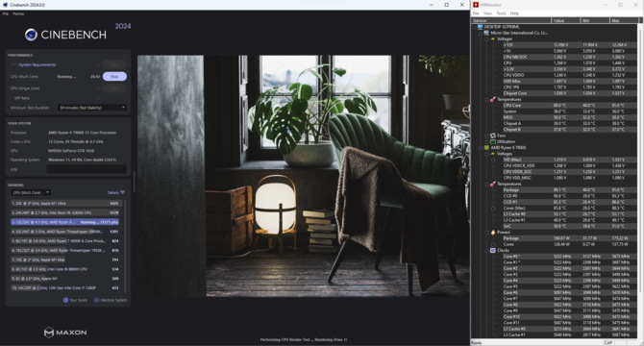Open the Tools menu in HWMonitor

501,13
